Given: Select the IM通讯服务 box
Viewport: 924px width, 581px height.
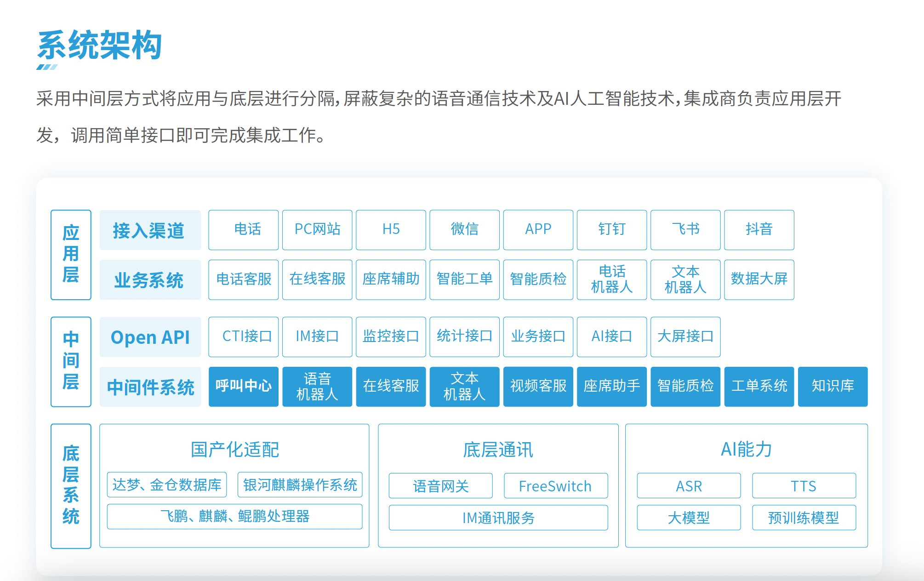Looking at the screenshot, I should pos(498,518).
